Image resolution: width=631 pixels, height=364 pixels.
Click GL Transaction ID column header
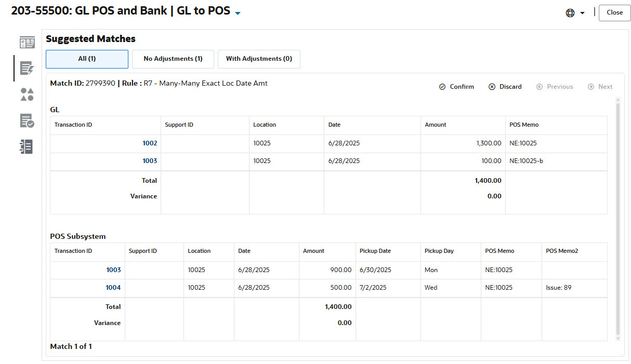(x=106, y=125)
